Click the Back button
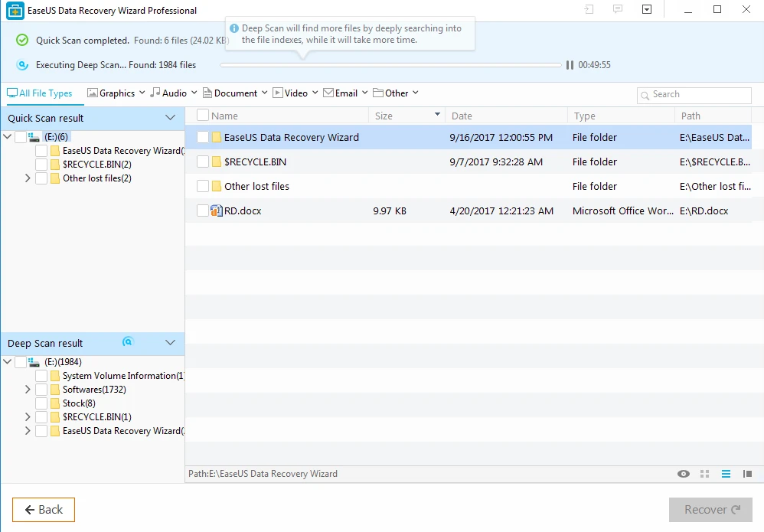This screenshot has width=764, height=532. (44, 510)
